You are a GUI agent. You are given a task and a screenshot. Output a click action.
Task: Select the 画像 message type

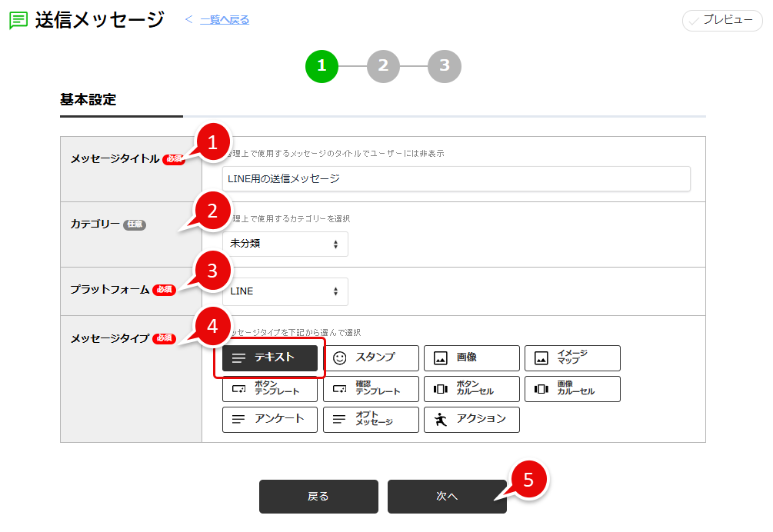(471, 357)
